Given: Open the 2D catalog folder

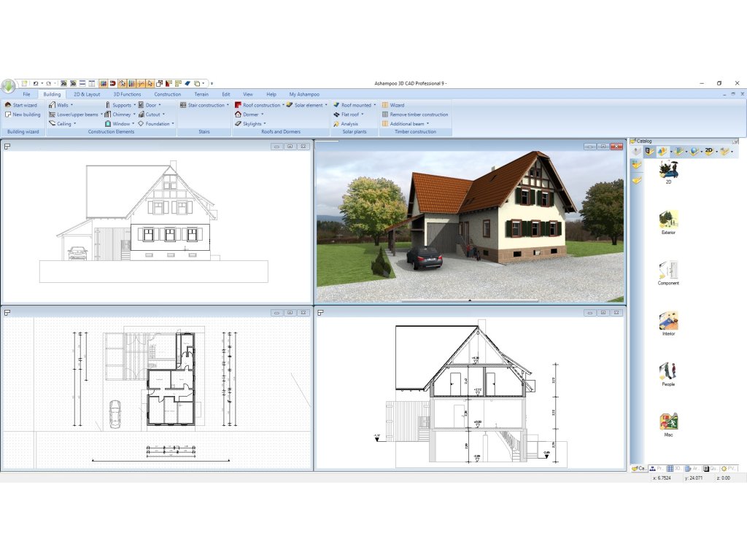Looking at the screenshot, I should [668, 172].
